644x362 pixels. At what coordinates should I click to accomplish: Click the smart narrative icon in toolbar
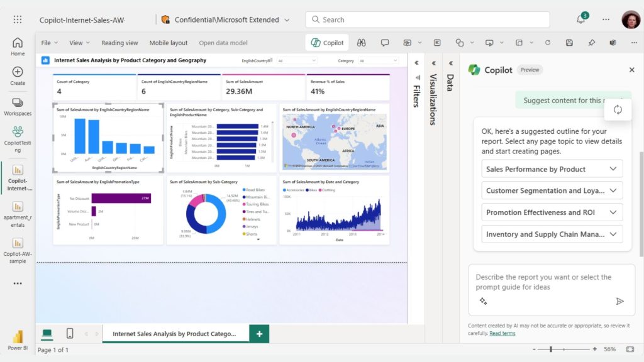(x=407, y=43)
